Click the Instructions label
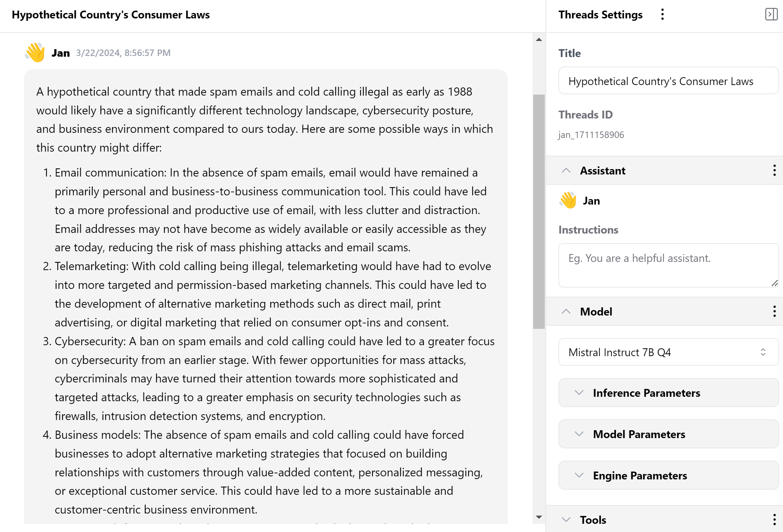Screen dimensions: 783x532 click(588, 230)
